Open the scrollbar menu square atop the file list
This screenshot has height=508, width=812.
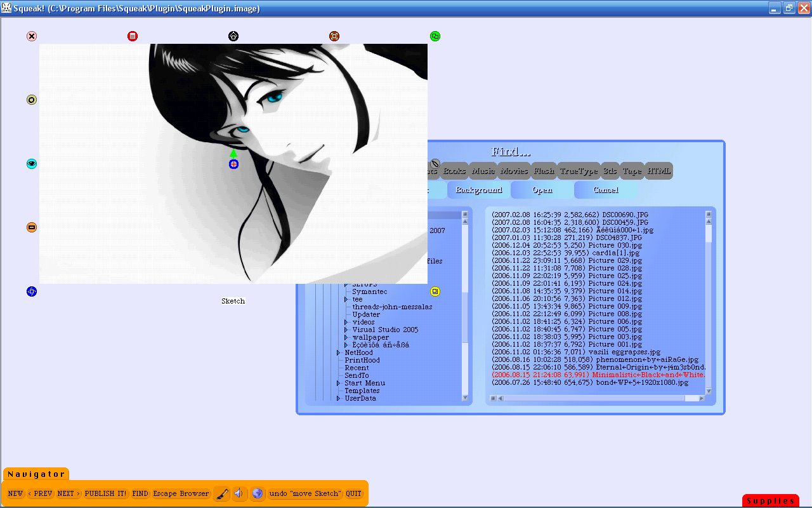[709, 214]
